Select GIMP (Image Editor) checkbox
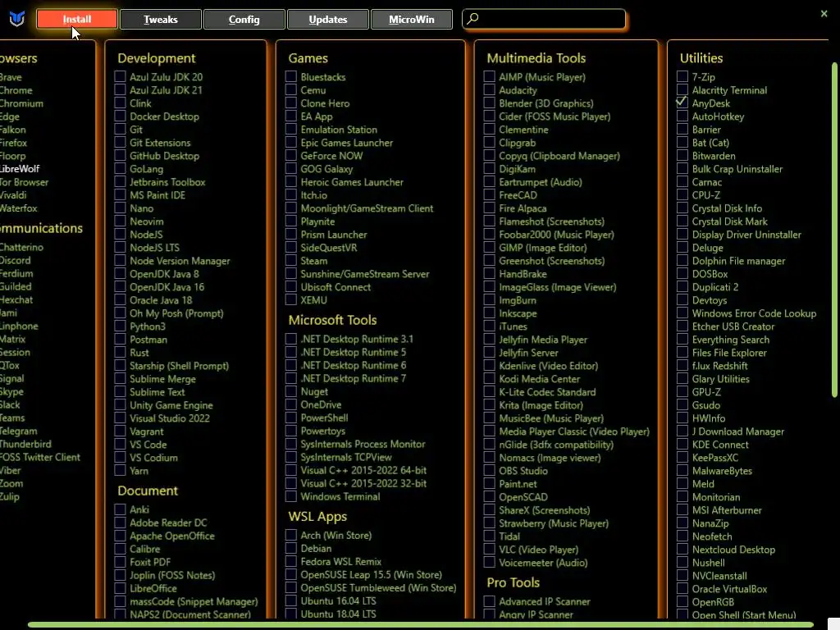The width and height of the screenshot is (840, 630). pyautogui.click(x=489, y=248)
